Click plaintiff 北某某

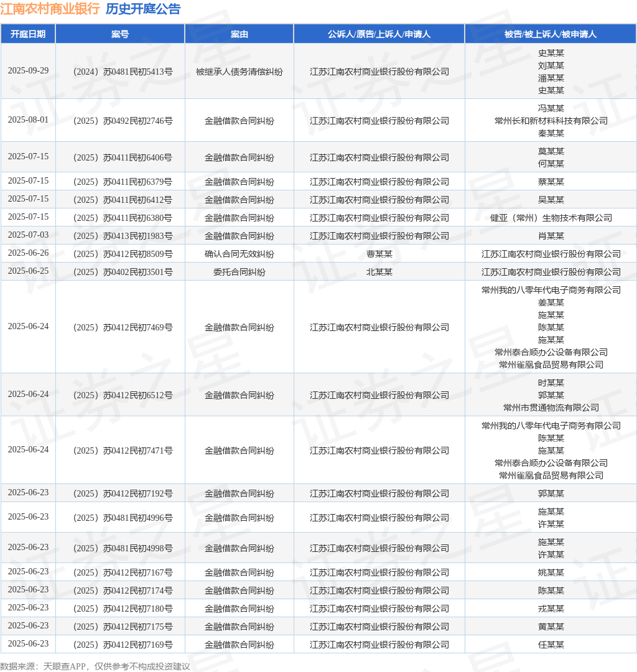[379, 272]
